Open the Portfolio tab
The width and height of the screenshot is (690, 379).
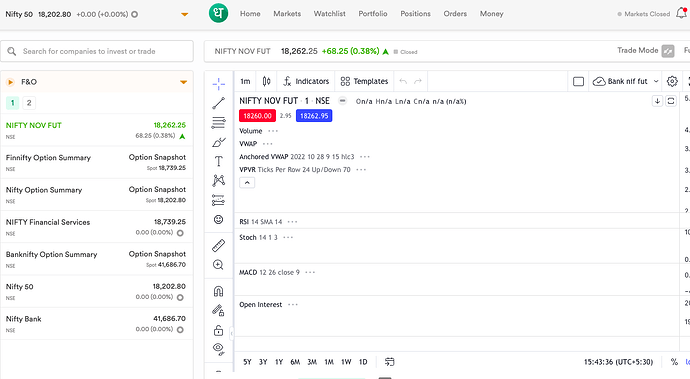point(373,14)
